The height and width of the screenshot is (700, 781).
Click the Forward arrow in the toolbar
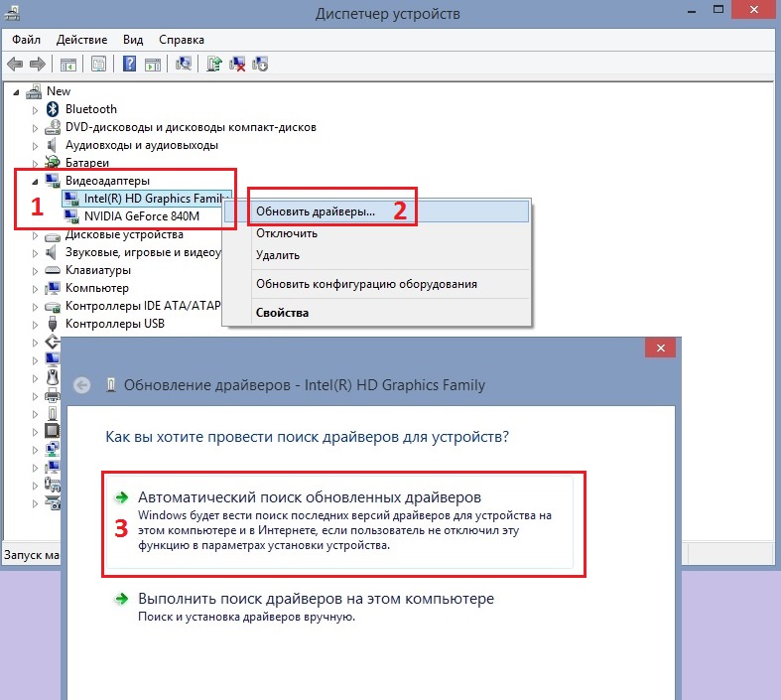tap(38, 64)
